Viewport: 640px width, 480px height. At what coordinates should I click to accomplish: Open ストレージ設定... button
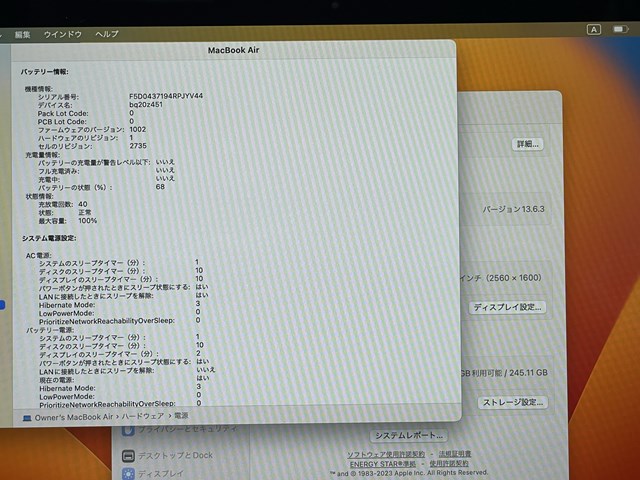513,402
